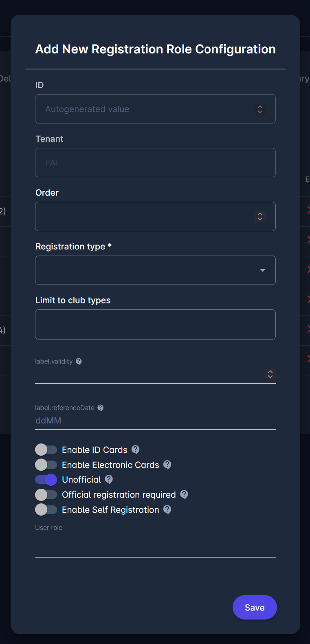
Task: Click the Enable Electronic Cards help icon
Action: pos(167,465)
